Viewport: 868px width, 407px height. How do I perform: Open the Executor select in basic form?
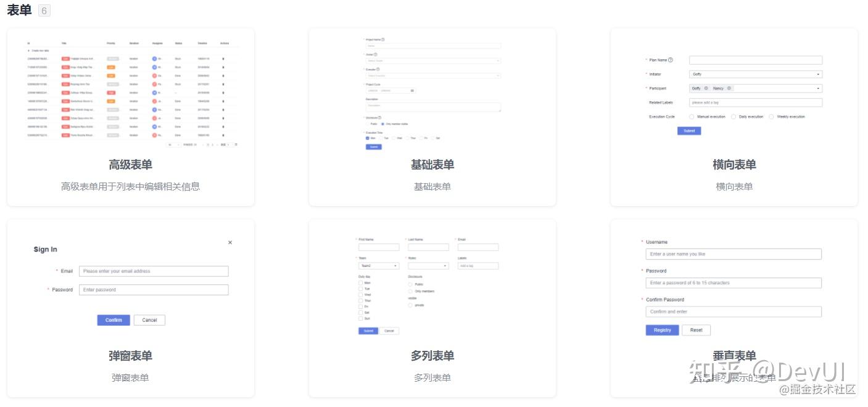(x=433, y=75)
